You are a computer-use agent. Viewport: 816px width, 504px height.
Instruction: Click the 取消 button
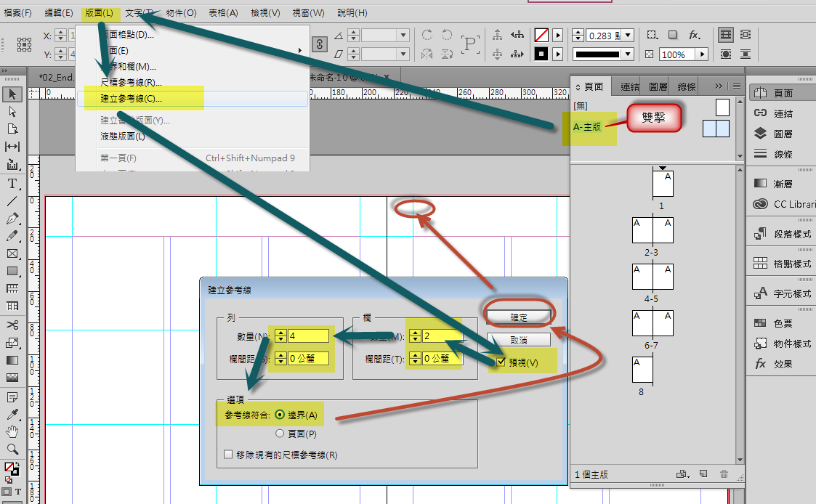point(519,340)
